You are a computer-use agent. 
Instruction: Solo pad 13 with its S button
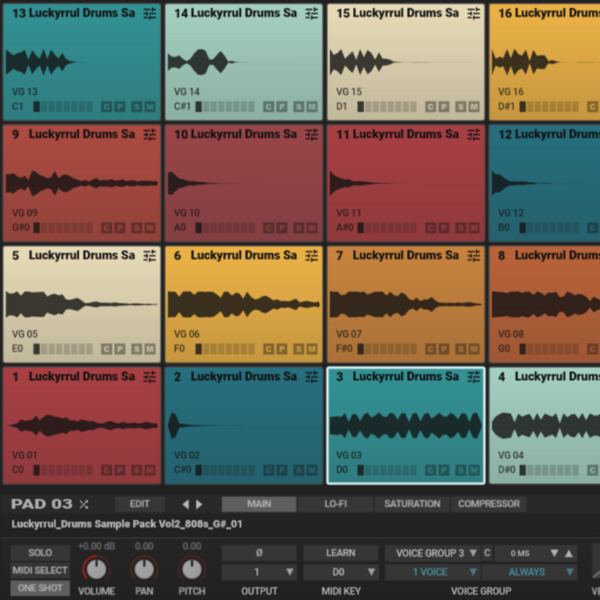tap(137, 107)
